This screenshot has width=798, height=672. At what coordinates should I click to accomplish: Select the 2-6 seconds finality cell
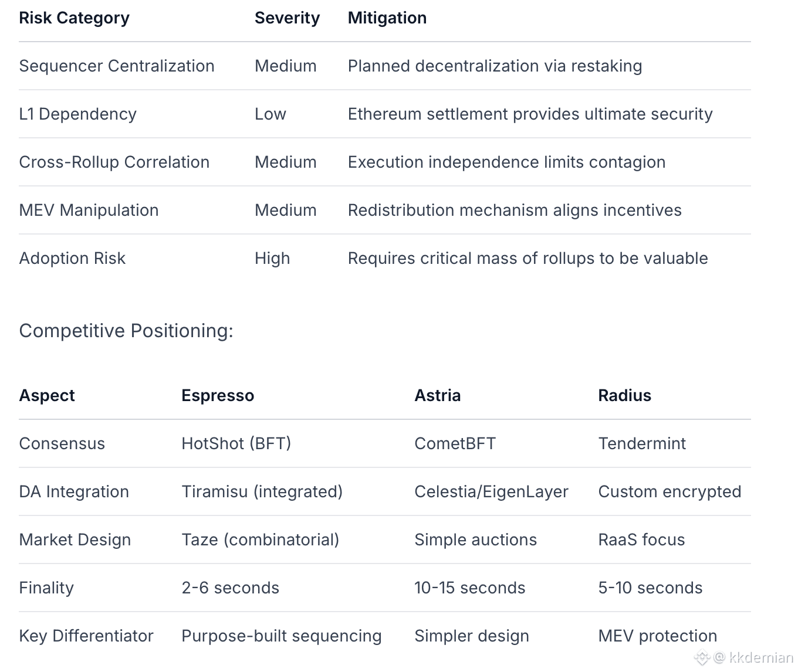[230, 588]
